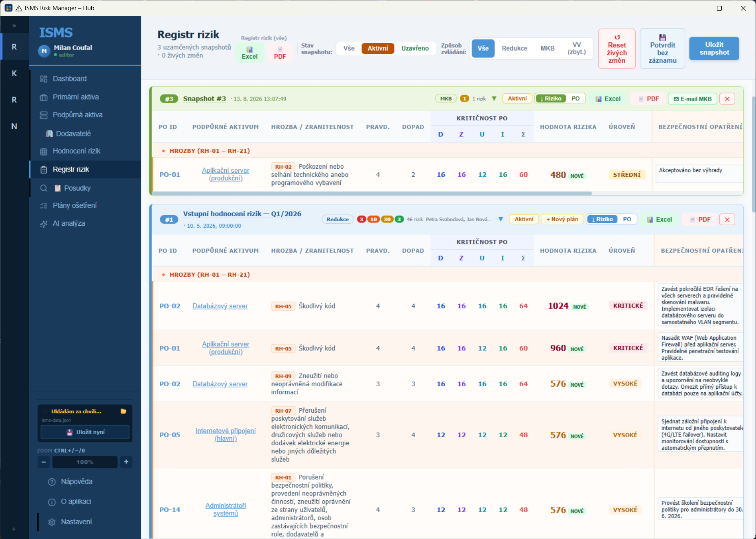The image size is (756, 539).
Task: Open Administrátoři systémů asset link
Action: pos(226,510)
